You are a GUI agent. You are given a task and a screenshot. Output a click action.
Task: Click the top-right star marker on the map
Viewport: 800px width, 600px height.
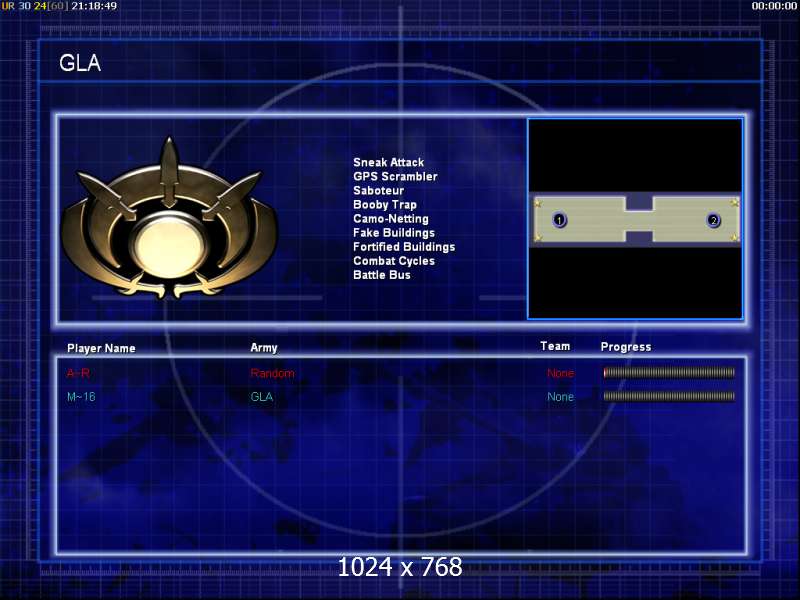[x=734, y=203]
